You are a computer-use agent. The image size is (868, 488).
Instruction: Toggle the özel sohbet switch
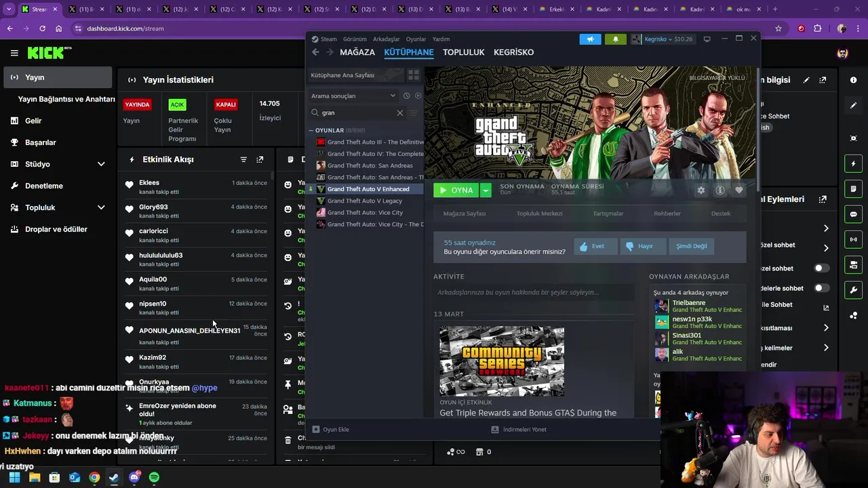(x=821, y=268)
